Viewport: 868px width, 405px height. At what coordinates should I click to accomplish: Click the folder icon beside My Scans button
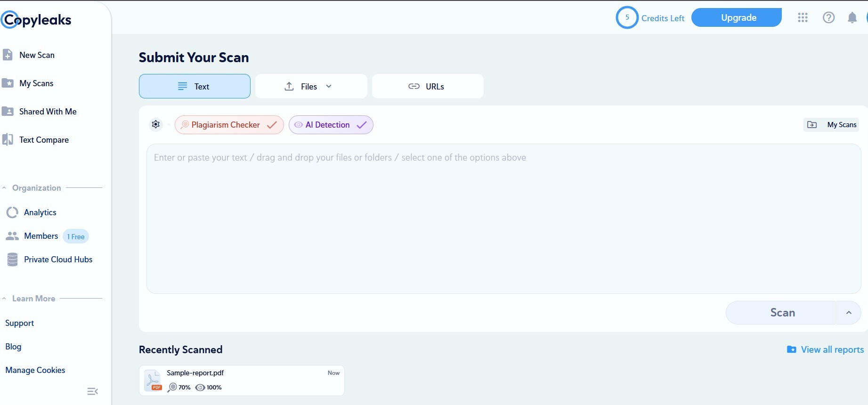[x=812, y=125]
